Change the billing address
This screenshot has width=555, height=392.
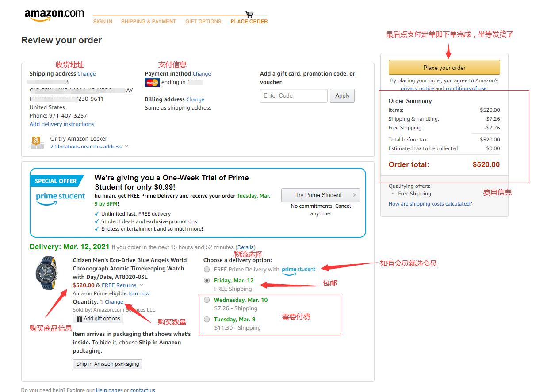[x=195, y=99]
